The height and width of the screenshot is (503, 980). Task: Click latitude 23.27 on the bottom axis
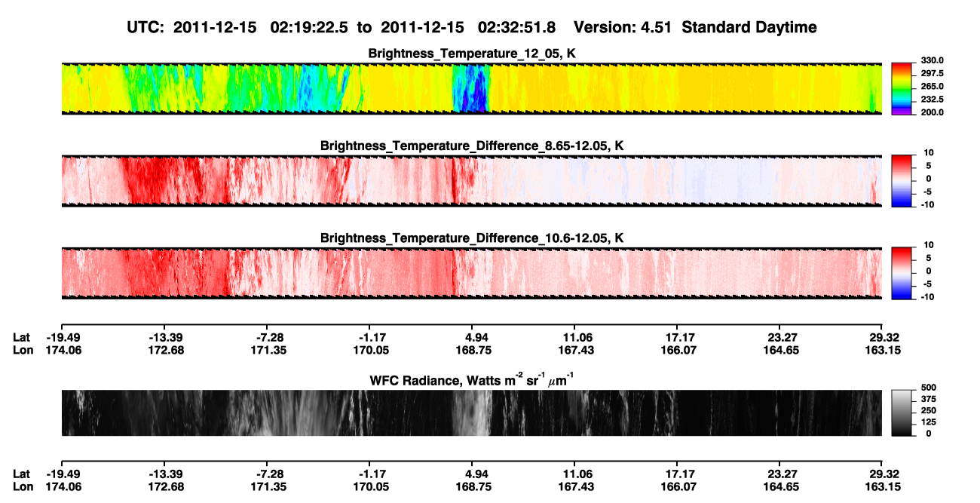[x=779, y=474]
